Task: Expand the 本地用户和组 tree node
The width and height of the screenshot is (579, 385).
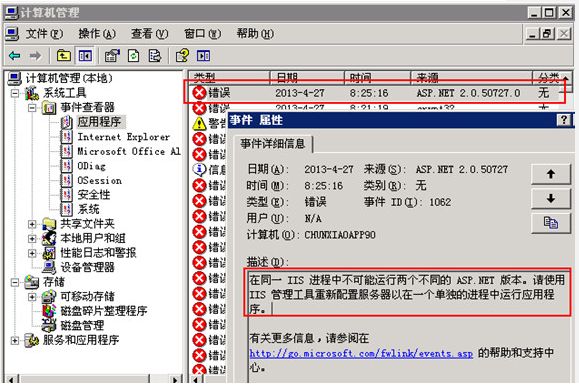Action: (32, 238)
